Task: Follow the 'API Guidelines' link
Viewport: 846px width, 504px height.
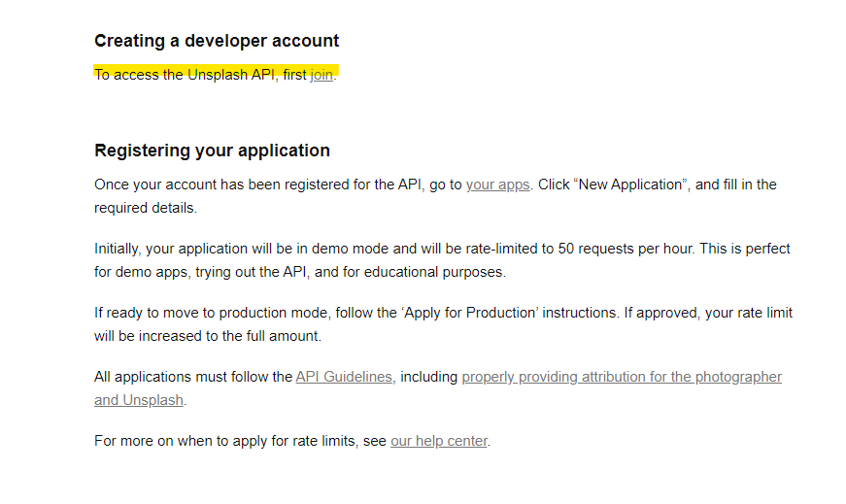Action: pyautogui.click(x=344, y=377)
